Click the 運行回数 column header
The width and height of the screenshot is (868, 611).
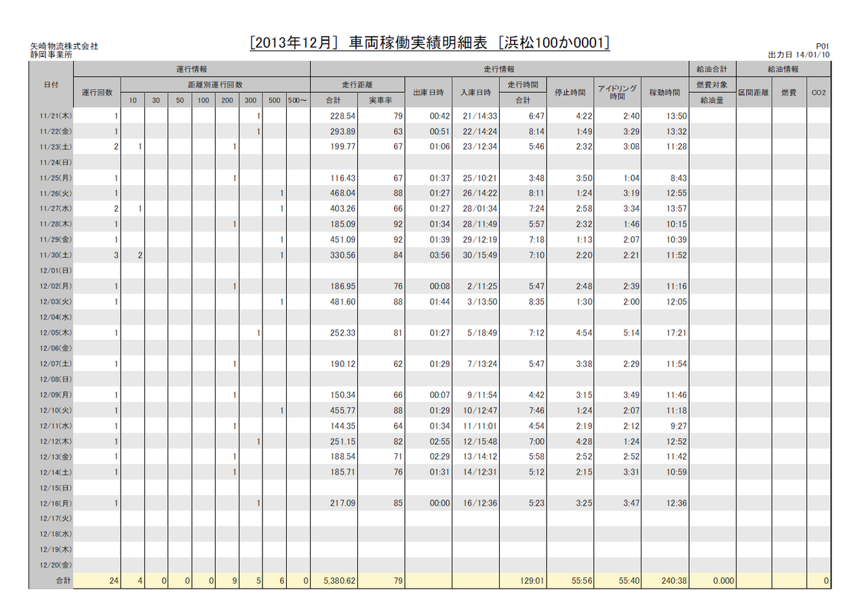[97, 93]
